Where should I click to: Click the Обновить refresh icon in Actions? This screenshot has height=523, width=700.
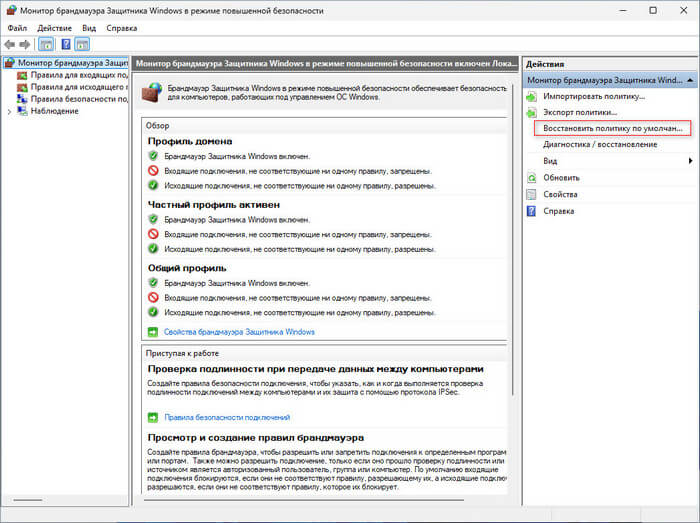532,178
